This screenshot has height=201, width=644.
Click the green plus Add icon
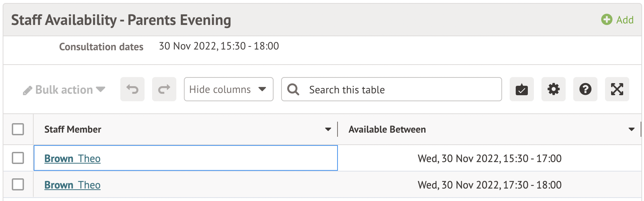[607, 20]
